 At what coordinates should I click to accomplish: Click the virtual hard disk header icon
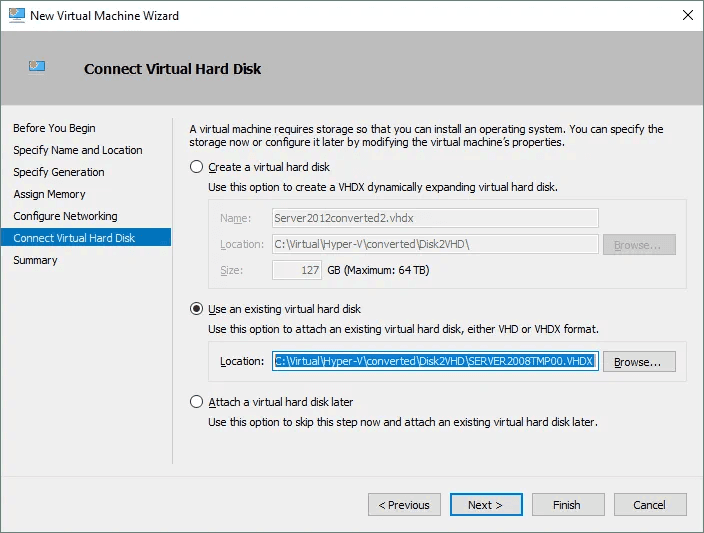[x=37, y=67]
